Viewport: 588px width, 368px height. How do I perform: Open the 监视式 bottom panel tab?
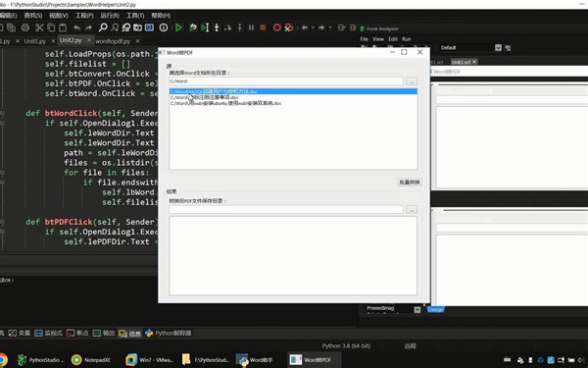click(48, 333)
